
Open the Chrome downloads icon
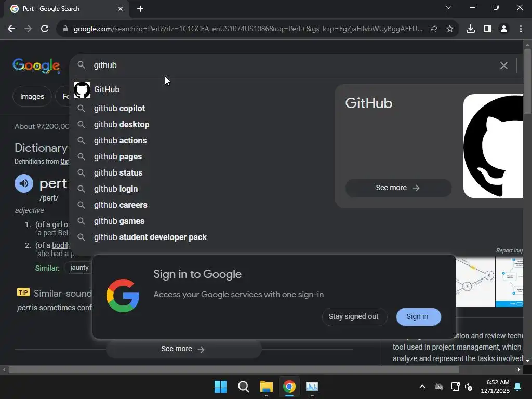(471, 29)
